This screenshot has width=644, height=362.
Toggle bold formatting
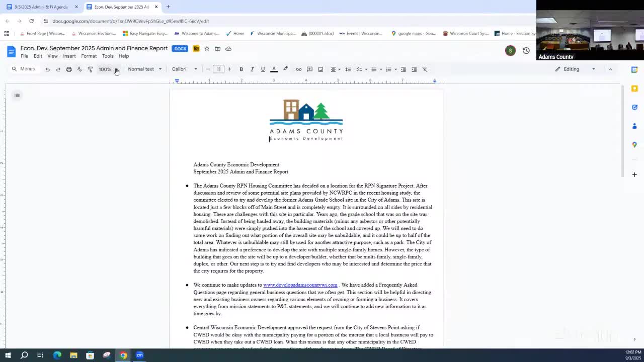coord(241,69)
